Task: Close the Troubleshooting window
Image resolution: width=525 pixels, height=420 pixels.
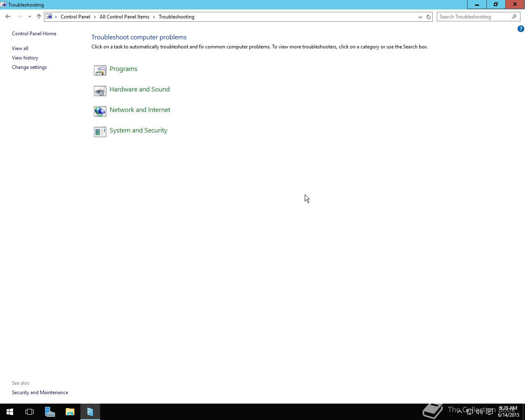Action: coord(515,4)
